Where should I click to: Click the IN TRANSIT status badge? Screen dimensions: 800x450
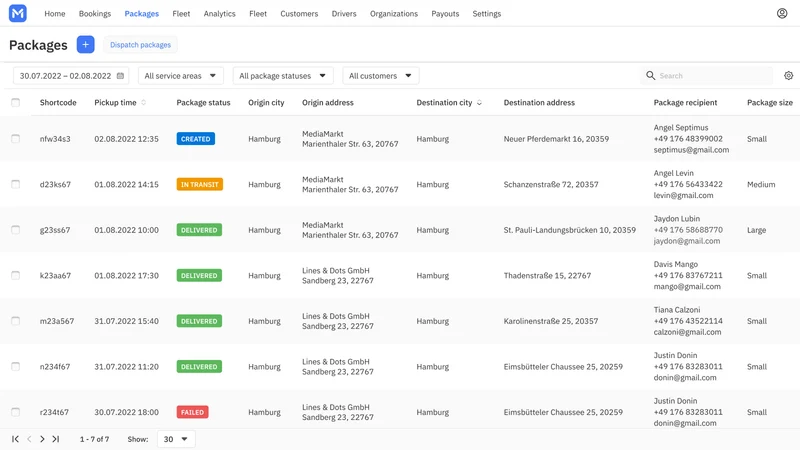point(199,184)
